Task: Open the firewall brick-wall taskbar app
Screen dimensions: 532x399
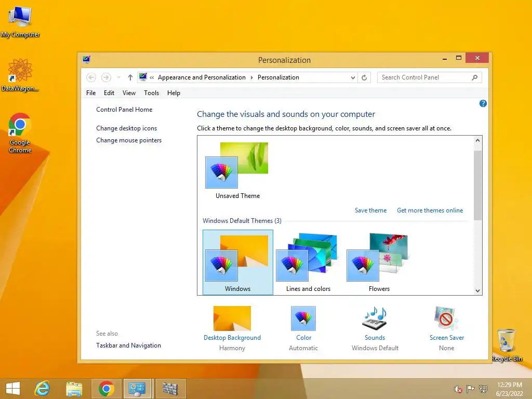Action: pyautogui.click(x=170, y=389)
